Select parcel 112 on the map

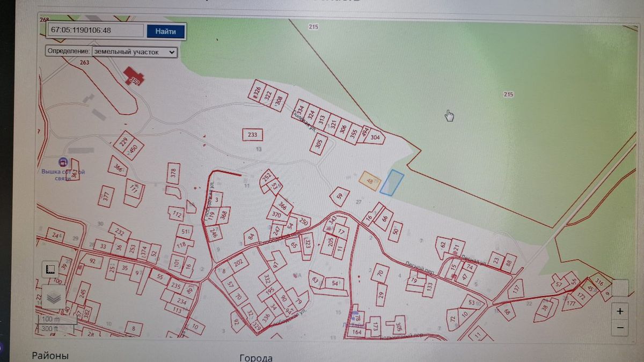tap(177, 213)
